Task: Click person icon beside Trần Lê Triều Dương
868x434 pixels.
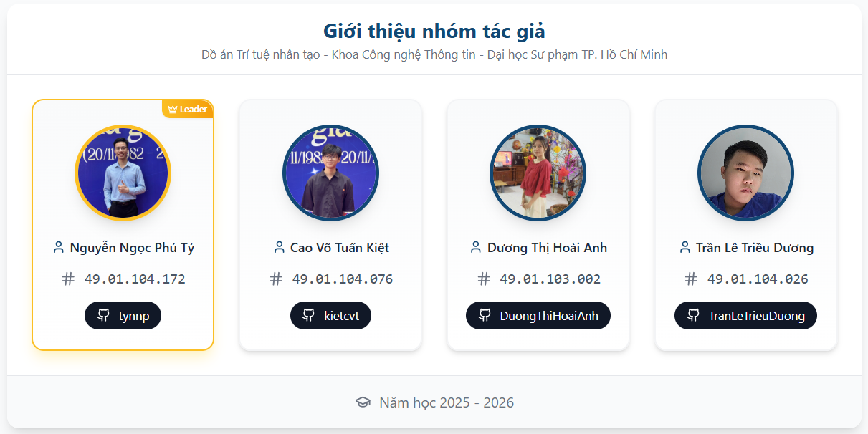Action: (685, 248)
